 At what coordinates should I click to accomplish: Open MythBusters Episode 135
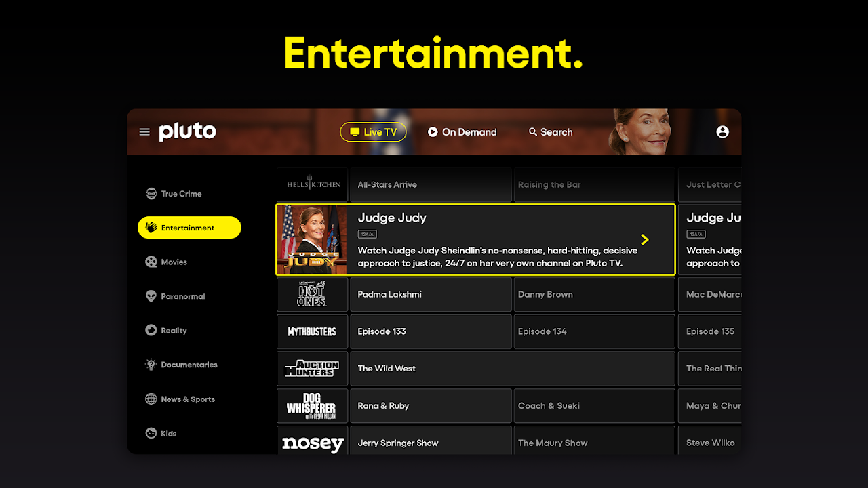pyautogui.click(x=709, y=331)
